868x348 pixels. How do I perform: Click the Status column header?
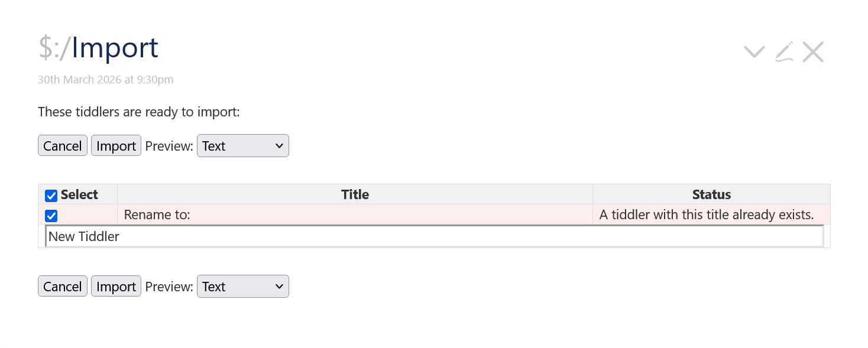[x=711, y=194]
